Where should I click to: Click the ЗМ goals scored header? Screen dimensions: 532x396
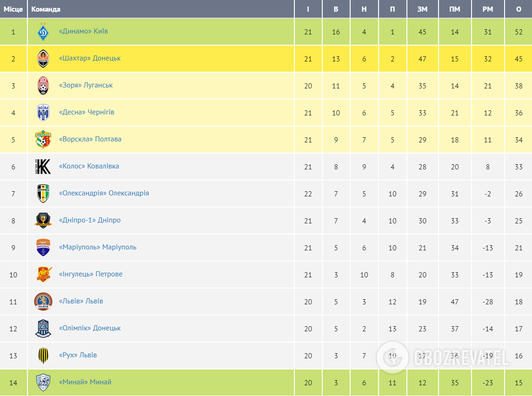(x=422, y=9)
